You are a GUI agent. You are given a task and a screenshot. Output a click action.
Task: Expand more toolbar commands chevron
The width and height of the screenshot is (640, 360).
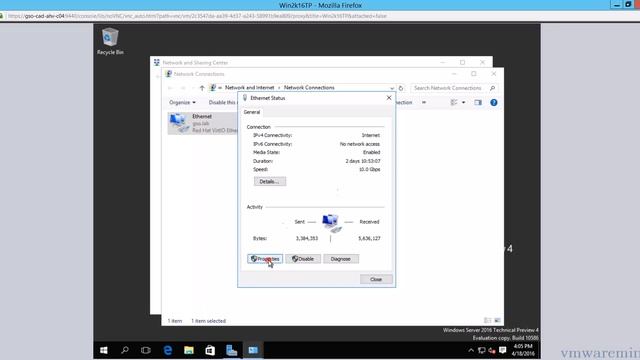tap(424, 102)
